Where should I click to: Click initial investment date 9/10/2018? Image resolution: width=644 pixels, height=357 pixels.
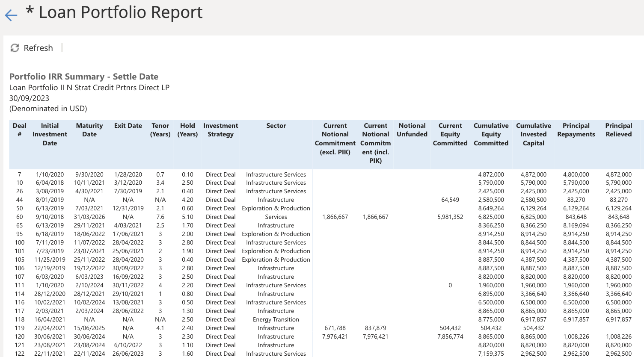[50, 217]
